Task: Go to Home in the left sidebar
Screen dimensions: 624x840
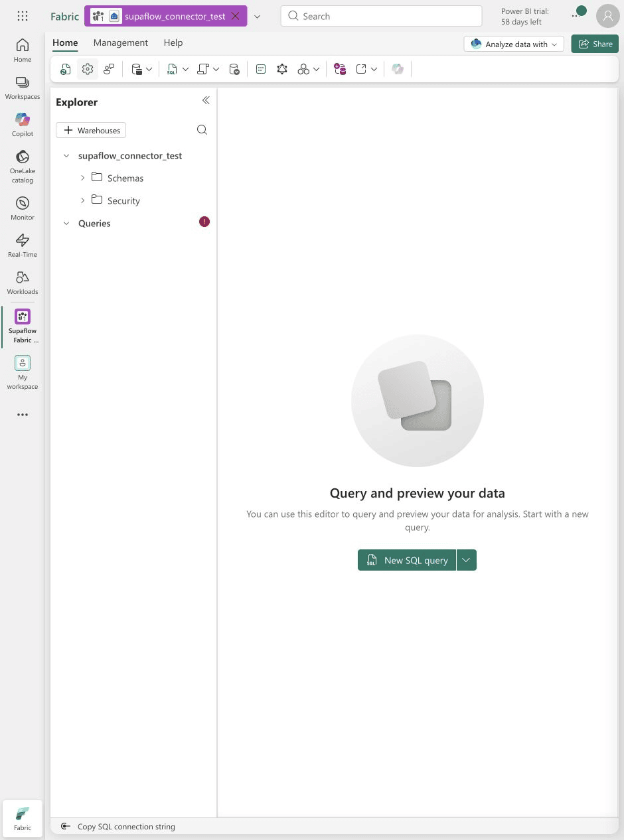Action: [23, 50]
